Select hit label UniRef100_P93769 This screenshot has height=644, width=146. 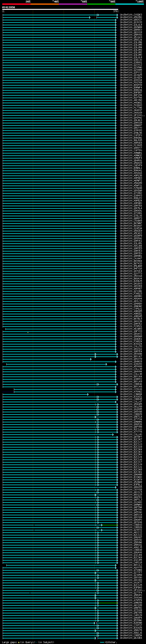click(x=131, y=82)
